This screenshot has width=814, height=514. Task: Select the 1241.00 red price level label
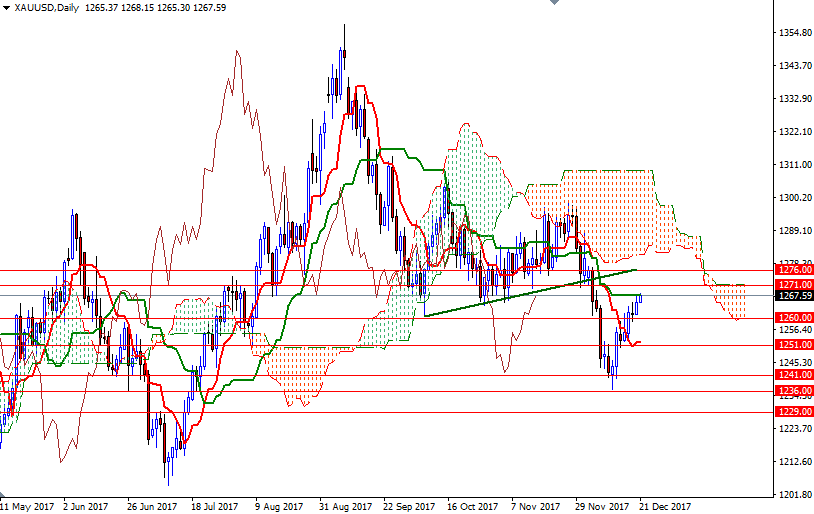[x=793, y=376]
